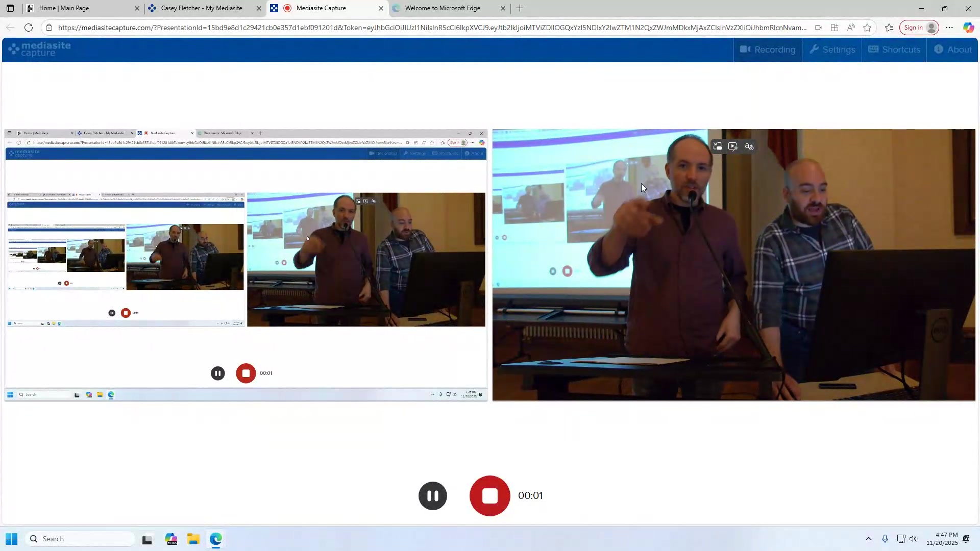Switch to the Settings section
The image size is (980, 551).
pos(831,49)
